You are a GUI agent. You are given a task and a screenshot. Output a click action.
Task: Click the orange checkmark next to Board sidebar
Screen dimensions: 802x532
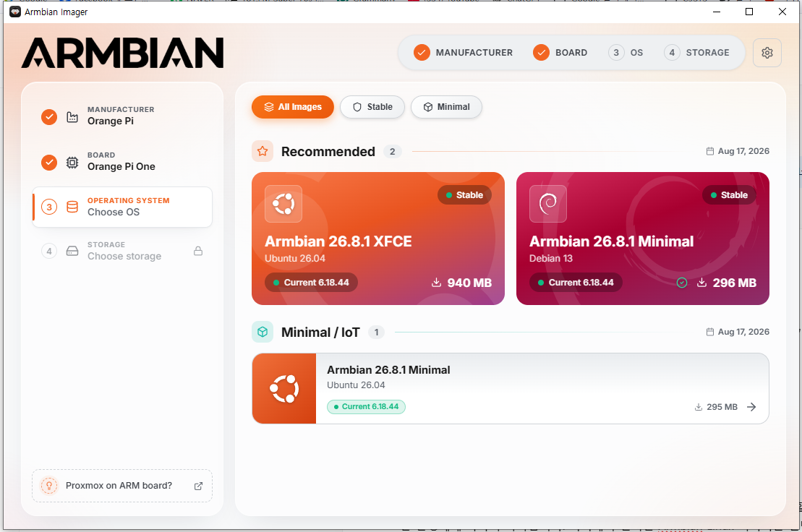click(x=49, y=163)
